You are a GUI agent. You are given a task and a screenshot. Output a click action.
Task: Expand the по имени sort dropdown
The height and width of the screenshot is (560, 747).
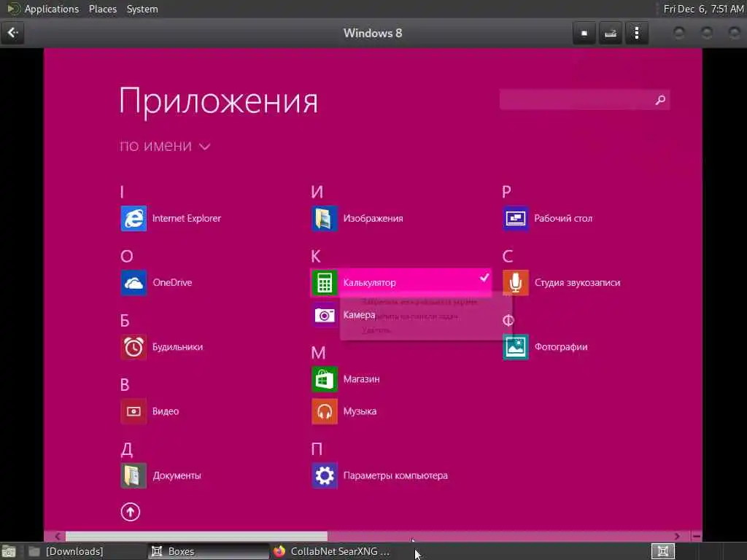(165, 146)
